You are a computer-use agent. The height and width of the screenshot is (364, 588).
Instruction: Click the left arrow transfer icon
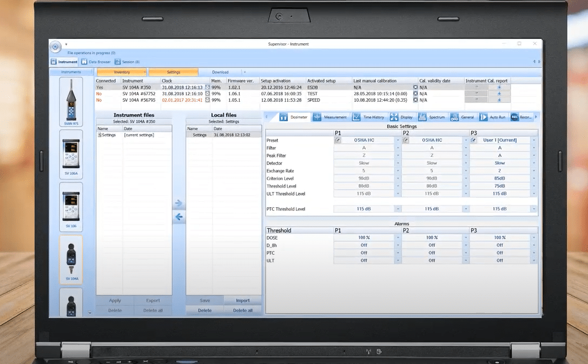(179, 217)
